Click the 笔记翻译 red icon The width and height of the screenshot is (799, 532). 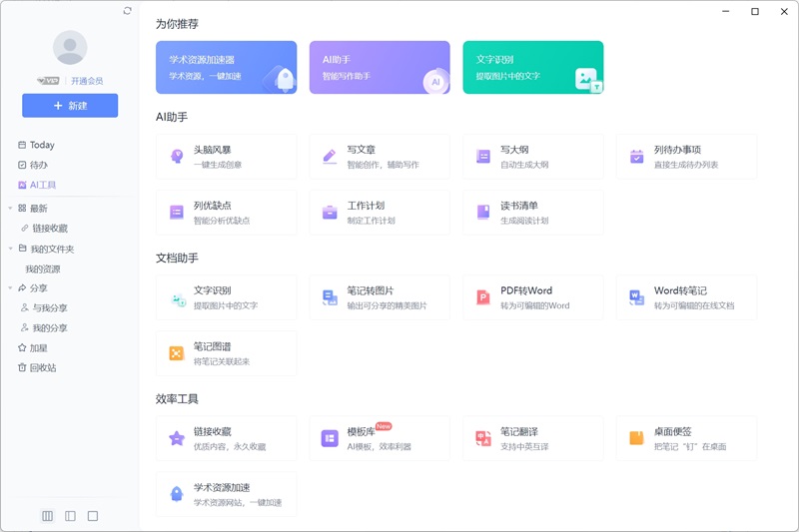(483, 438)
